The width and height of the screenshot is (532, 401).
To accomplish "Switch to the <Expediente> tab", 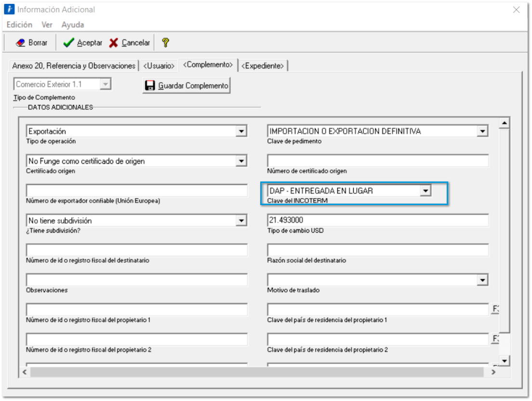I will click(263, 65).
